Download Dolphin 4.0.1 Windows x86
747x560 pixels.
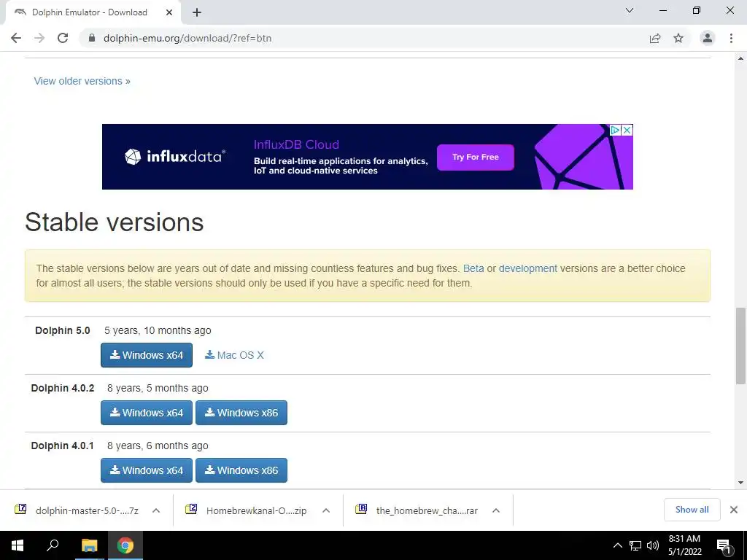(x=241, y=470)
